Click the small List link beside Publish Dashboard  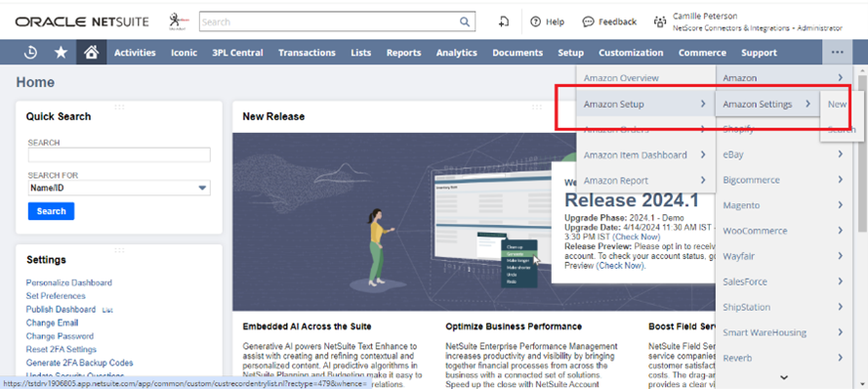click(107, 310)
